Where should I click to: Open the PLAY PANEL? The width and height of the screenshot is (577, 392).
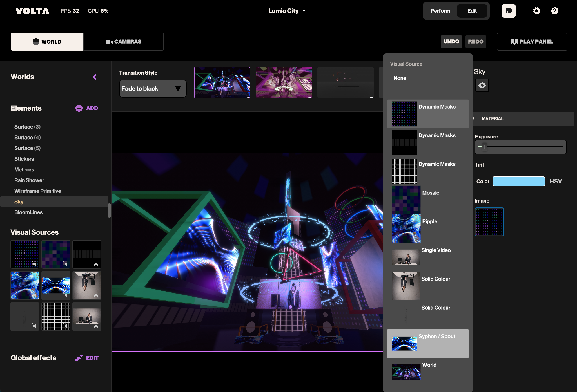(x=532, y=42)
